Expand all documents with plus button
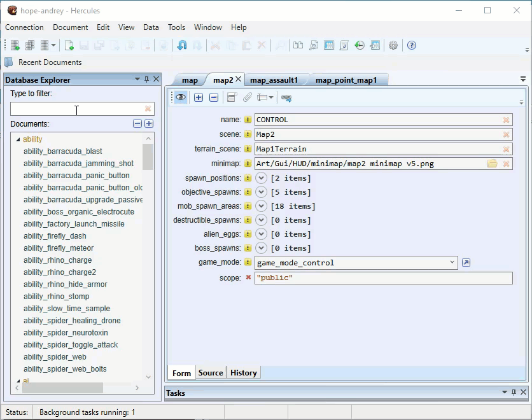Screen dimensions: 532x420 click(149, 123)
